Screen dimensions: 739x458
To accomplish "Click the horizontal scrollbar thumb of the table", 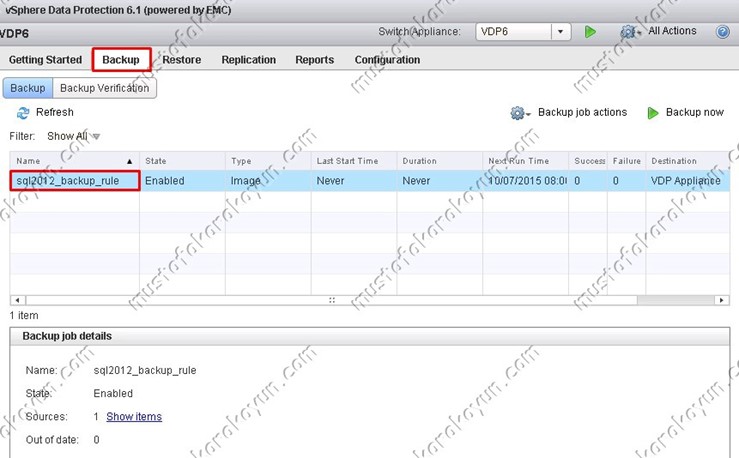I will (x=331, y=300).
